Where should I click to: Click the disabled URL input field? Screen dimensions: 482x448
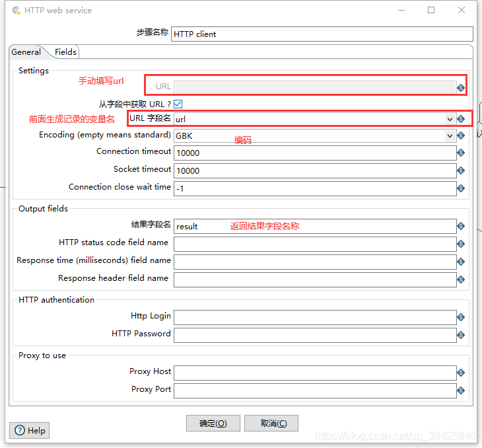coord(315,87)
